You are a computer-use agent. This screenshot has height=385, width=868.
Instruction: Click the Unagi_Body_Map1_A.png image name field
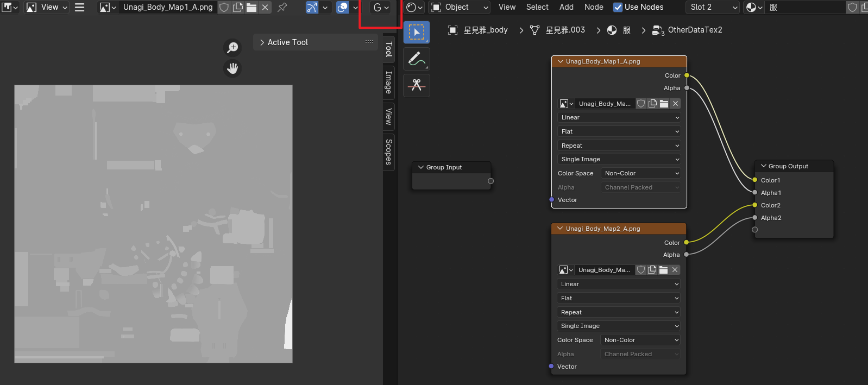pos(167,7)
